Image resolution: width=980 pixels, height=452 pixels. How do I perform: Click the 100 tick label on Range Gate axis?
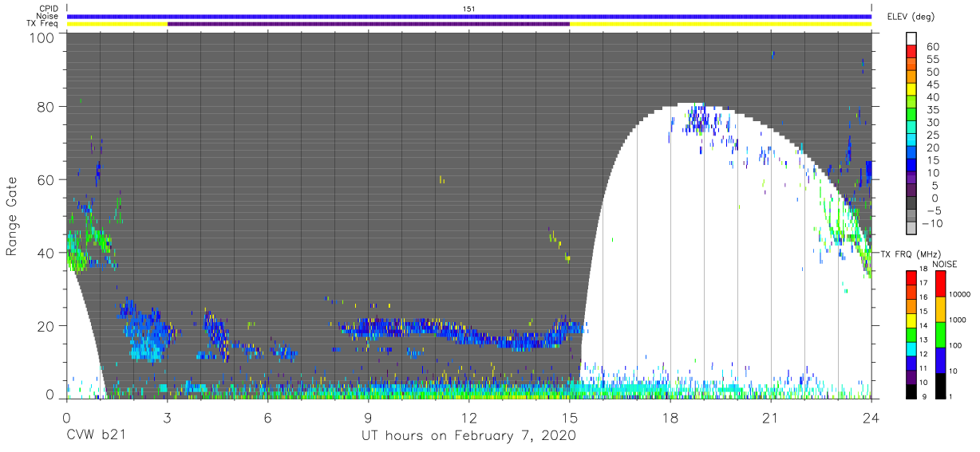pos(41,37)
